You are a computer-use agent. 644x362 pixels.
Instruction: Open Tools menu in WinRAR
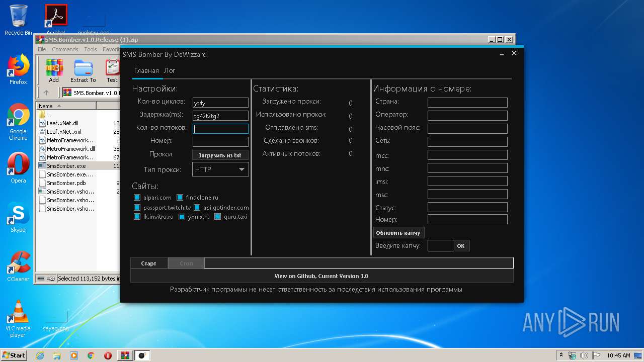(91, 49)
